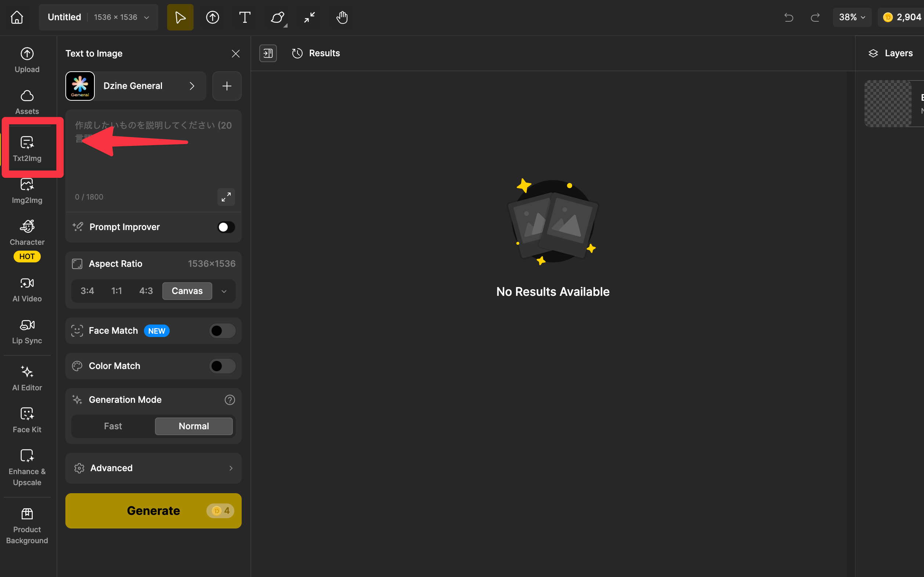Viewport: 924px width, 577px height.
Task: Click the Enhance & Upscale tool
Action: [x=27, y=467]
